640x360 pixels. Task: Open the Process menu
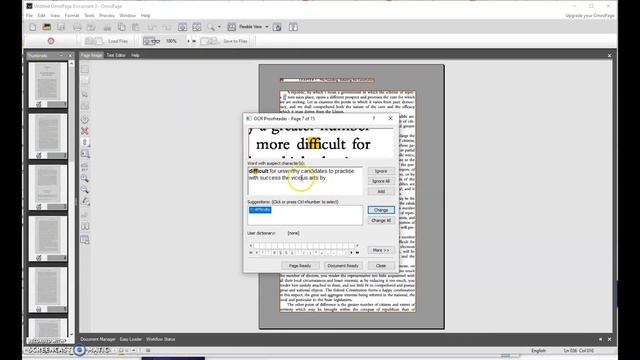(107, 16)
